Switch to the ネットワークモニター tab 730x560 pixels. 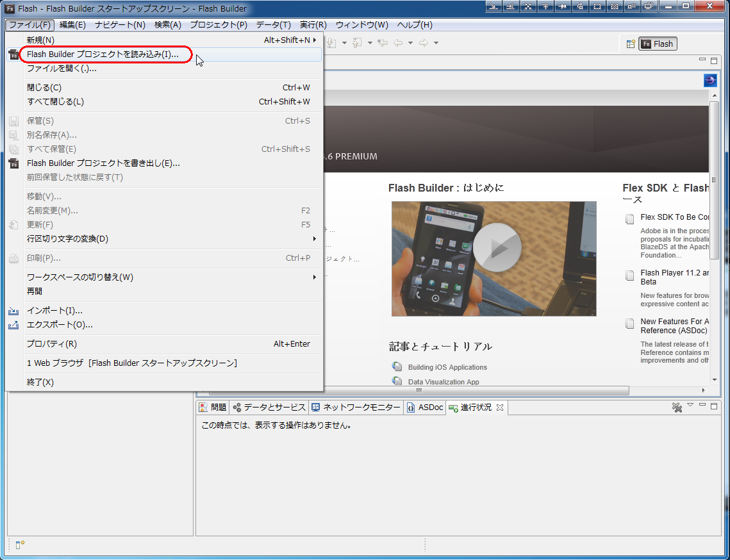356,408
